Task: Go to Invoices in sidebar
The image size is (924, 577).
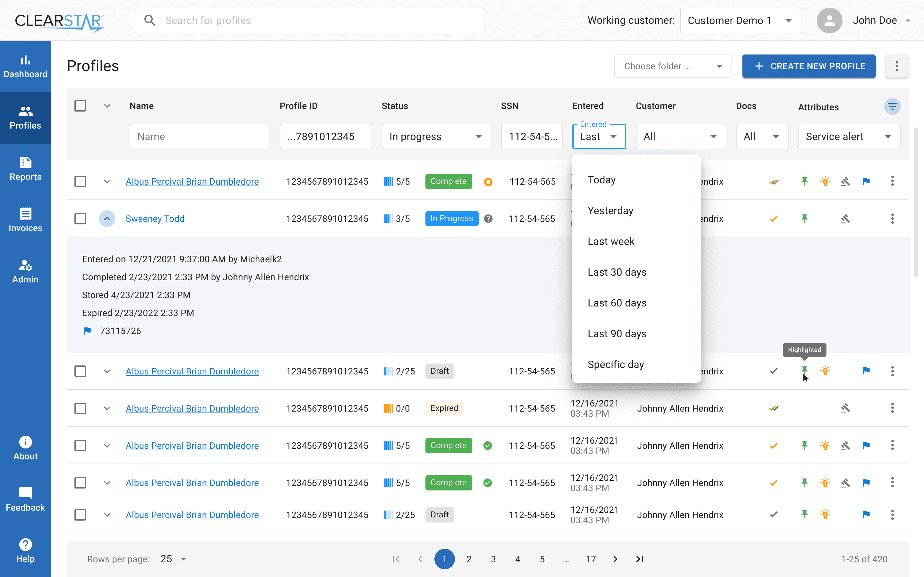Action: point(25,220)
